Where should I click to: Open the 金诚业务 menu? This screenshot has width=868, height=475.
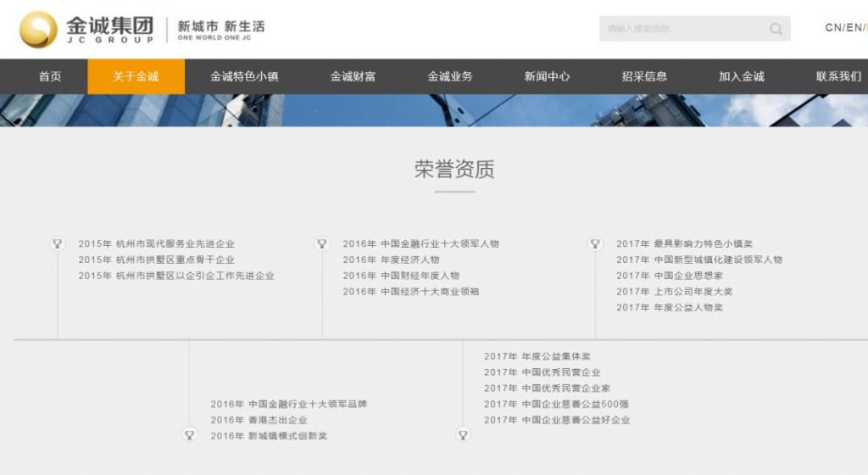tap(450, 76)
